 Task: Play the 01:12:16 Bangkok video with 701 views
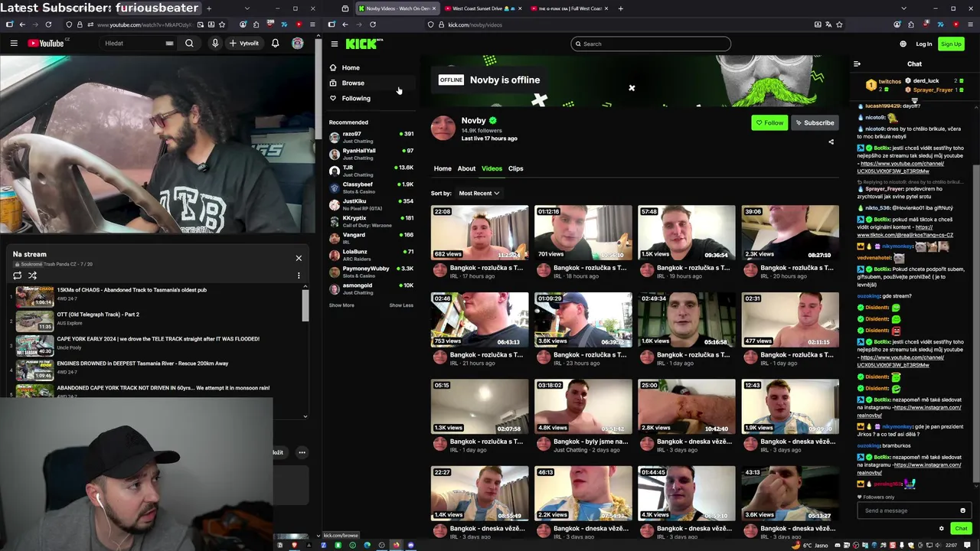583,233
